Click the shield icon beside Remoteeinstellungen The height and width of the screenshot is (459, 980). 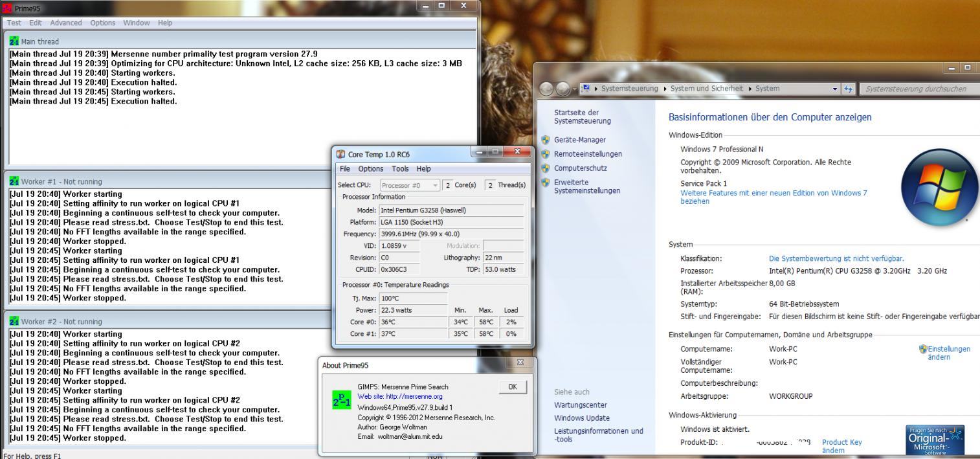tap(545, 154)
